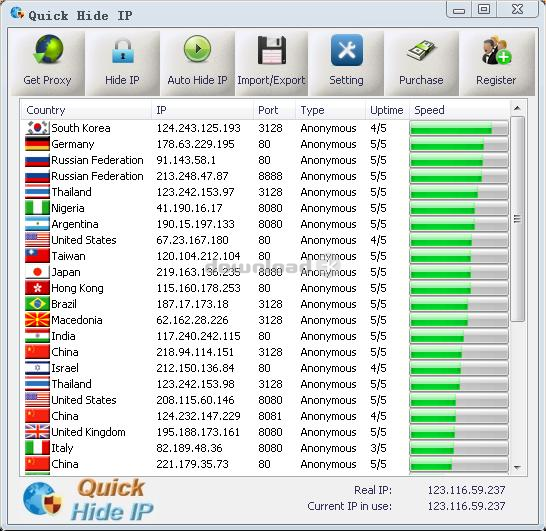Maximize the Quick Hide IP window
Screen dimensions: 546x531
484,9
